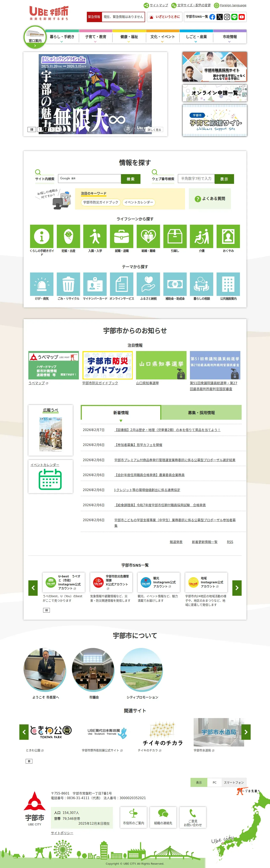Open the よくある質問 button
The image size is (270, 868).
pyautogui.click(x=210, y=199)
